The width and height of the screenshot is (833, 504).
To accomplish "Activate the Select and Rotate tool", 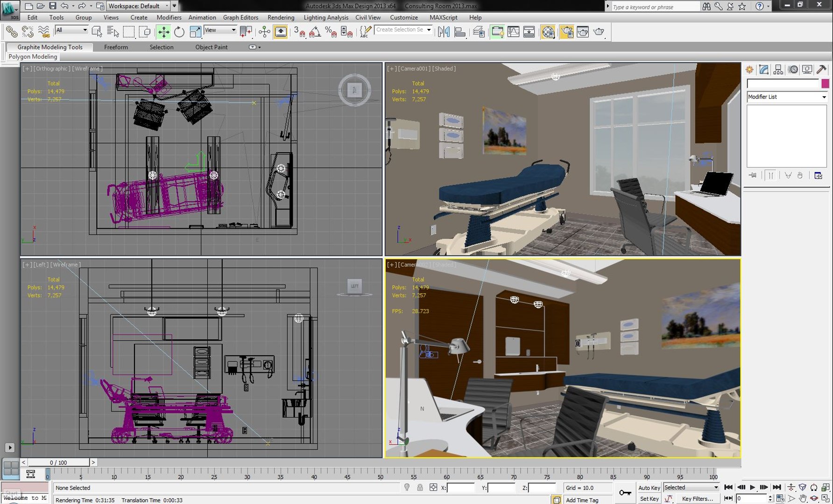I will [x=179, y=32].
